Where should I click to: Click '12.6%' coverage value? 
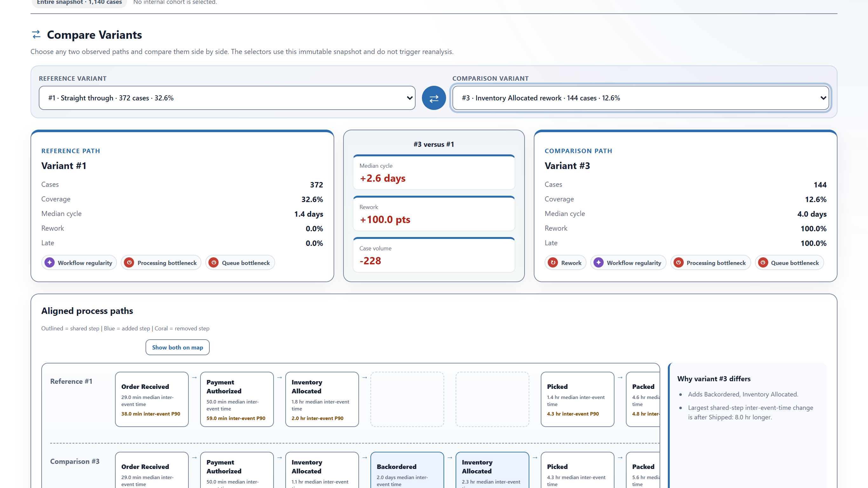(816, 199)
